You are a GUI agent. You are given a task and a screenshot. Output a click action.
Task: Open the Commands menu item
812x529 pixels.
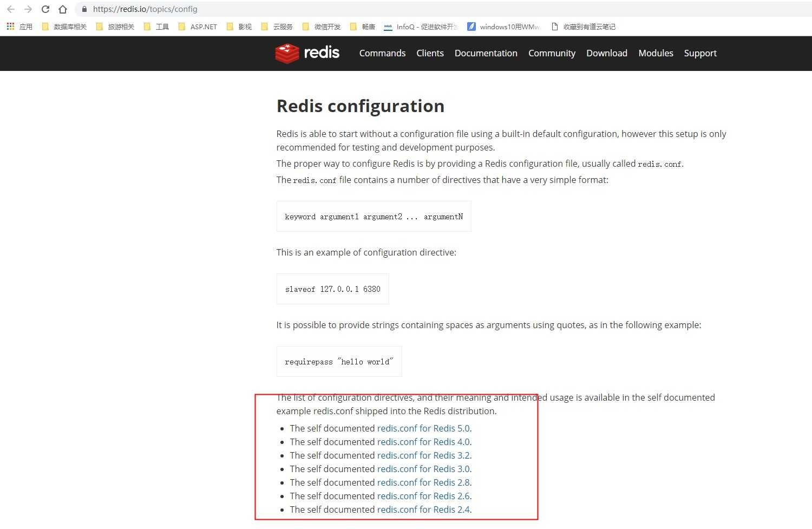382,53
